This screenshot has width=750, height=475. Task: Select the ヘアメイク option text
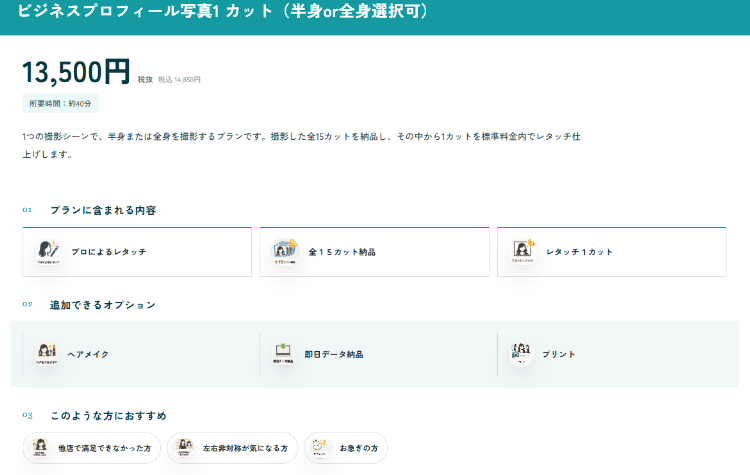click(88, 354)
